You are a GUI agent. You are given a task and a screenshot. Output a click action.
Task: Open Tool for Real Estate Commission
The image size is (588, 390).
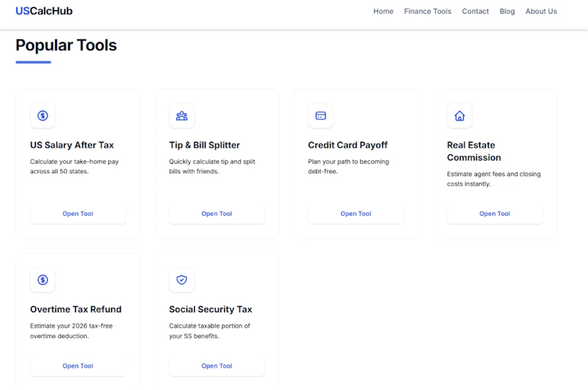point(495,214)
